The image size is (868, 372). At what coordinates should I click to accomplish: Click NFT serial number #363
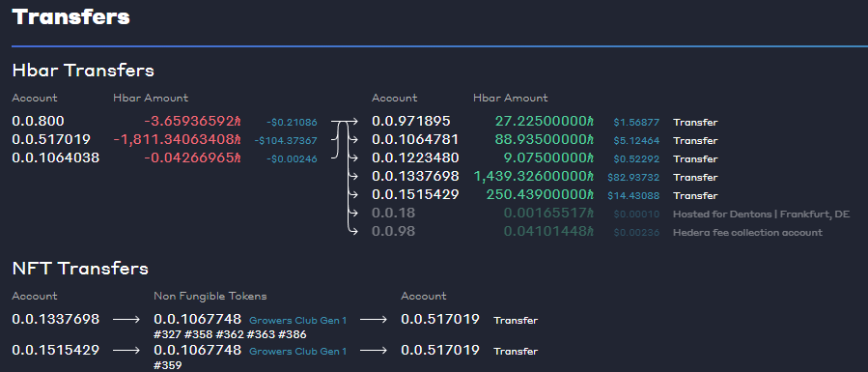(261, 334)
